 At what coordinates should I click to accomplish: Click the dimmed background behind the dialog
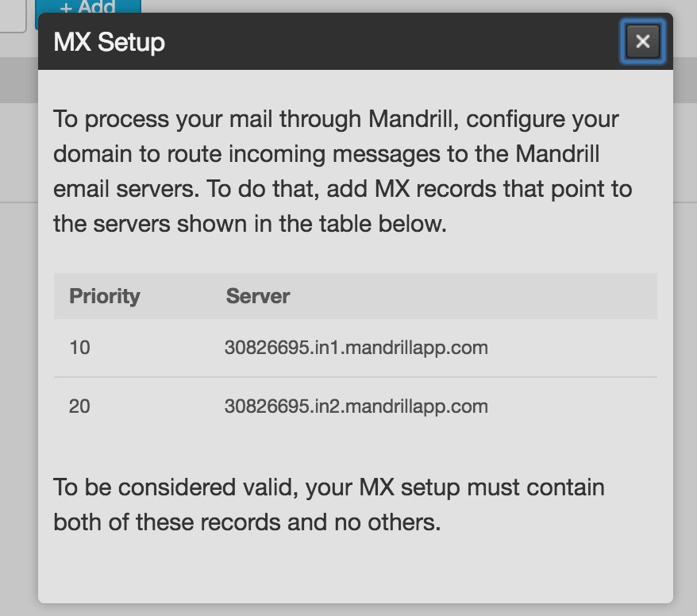coord(16,318)
